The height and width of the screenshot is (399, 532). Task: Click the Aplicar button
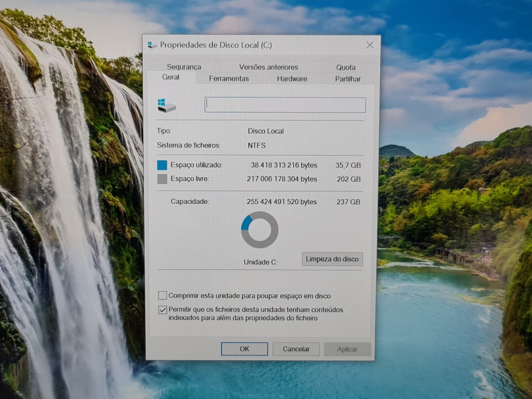pyautogui.click(x=347, y=349)
